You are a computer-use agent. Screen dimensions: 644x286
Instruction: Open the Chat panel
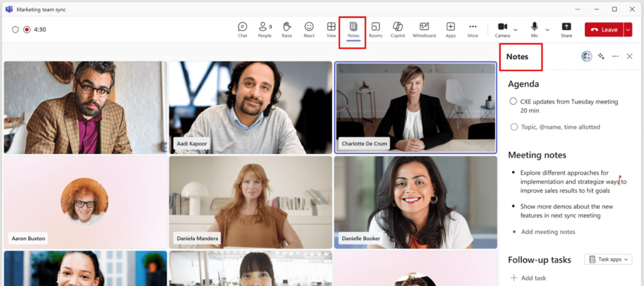[242, 30]
